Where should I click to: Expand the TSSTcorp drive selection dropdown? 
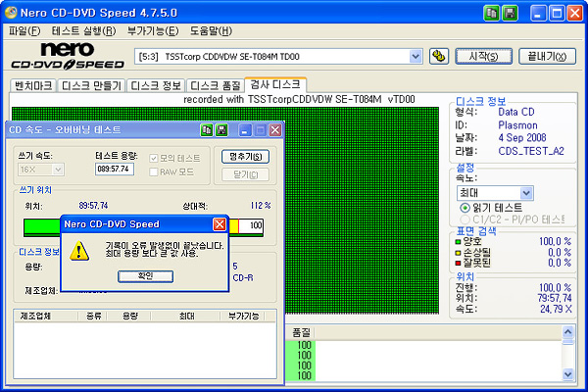coord(416,57)
